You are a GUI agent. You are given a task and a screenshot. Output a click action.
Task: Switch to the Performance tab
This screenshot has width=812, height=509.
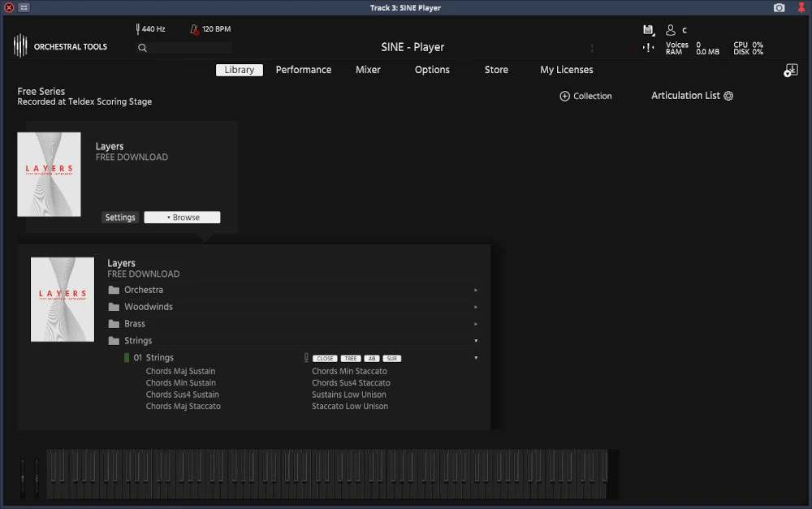[x=304, y=70]
